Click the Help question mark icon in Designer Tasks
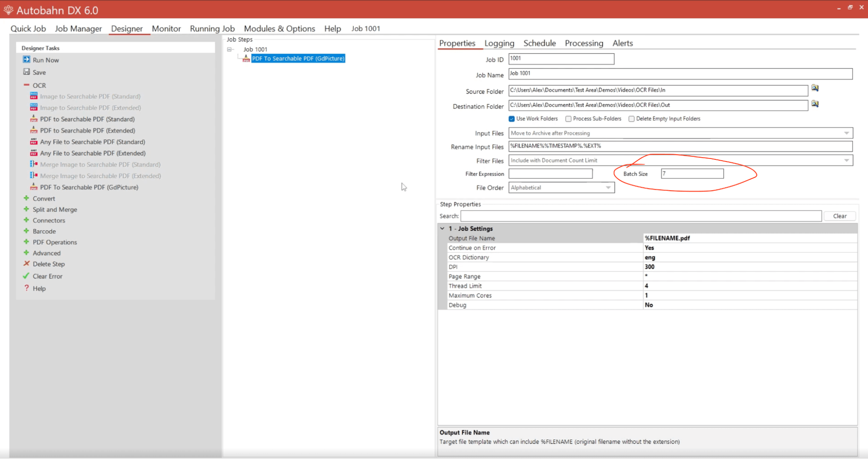This screenshot has height=459, width=868. click(26, 288)
